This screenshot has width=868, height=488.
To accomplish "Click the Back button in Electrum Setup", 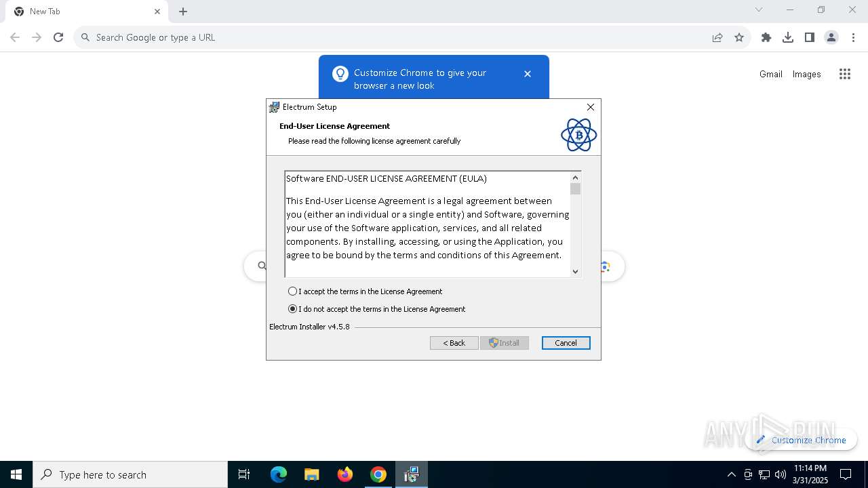I will [454, 343].
